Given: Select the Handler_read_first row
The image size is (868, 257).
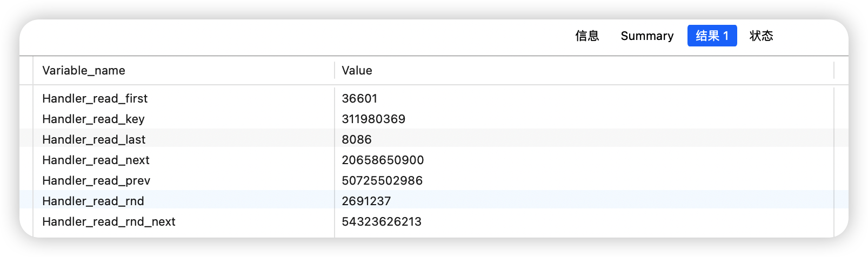Looking at the screenshot, I should point(95,99).
